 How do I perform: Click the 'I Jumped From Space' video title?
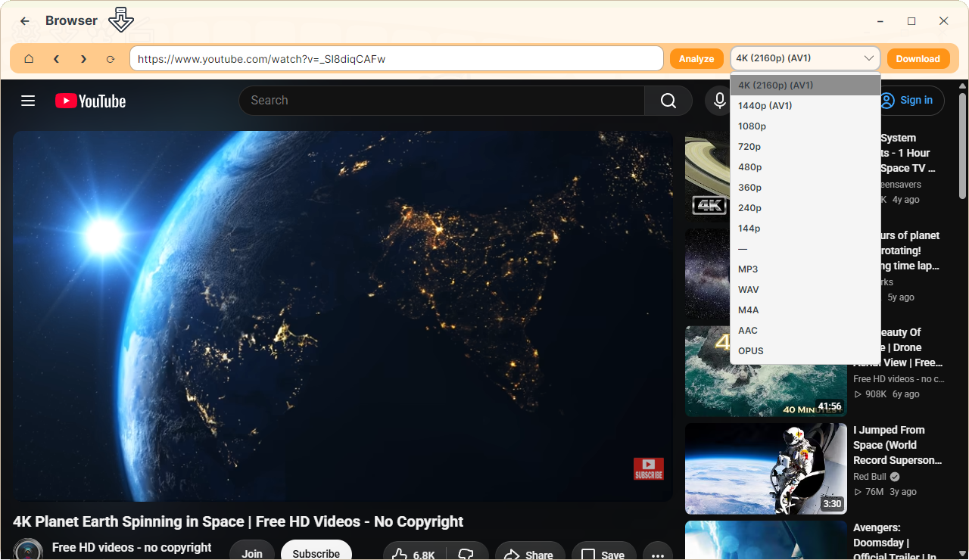[x=898, y=445]
